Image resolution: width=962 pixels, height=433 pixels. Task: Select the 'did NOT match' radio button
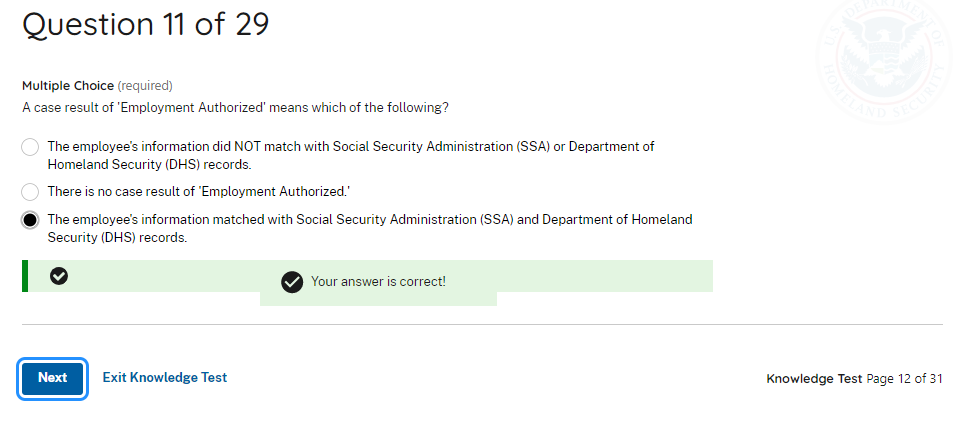pyautogui.click(x=30, y=147)
